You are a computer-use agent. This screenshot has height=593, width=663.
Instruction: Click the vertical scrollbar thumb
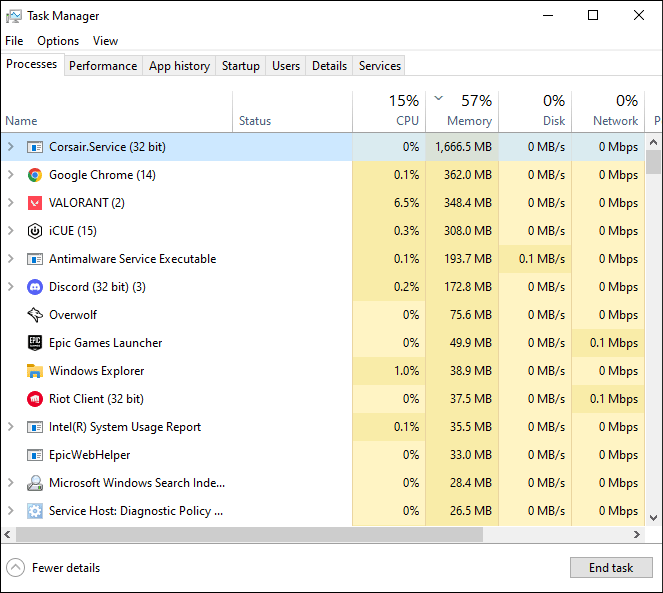click(653, 162)
